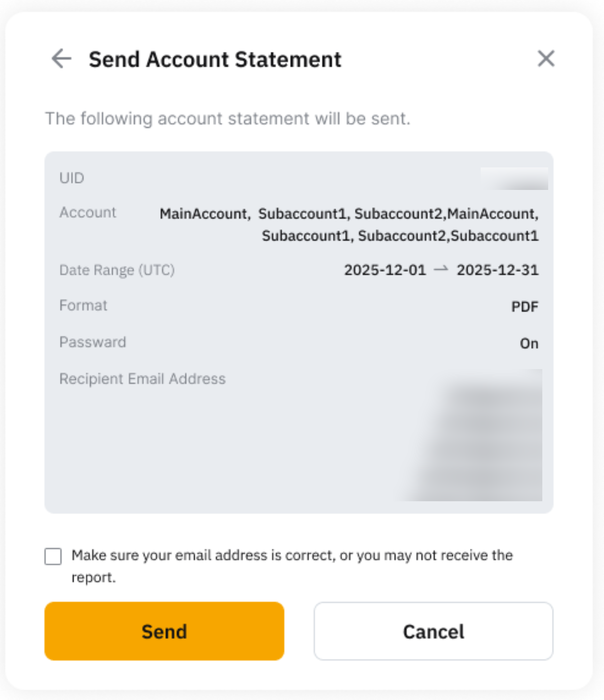Tick the email address confirmation checkbox

53,557
